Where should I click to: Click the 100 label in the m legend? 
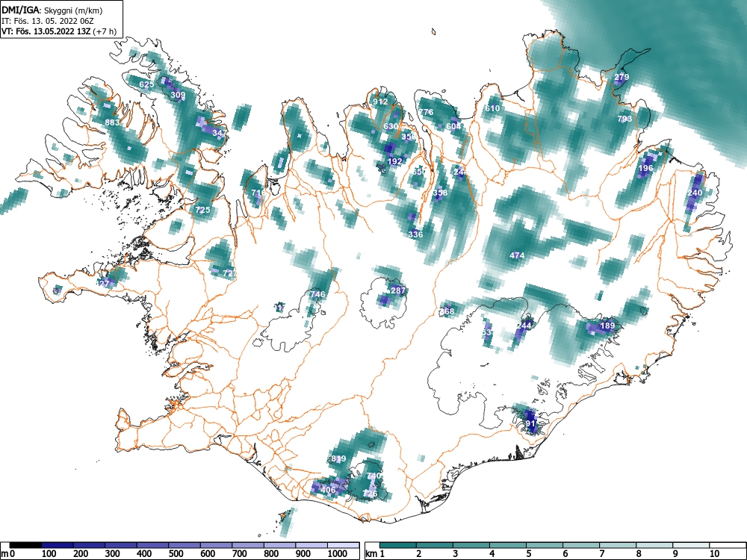[49, 553]
